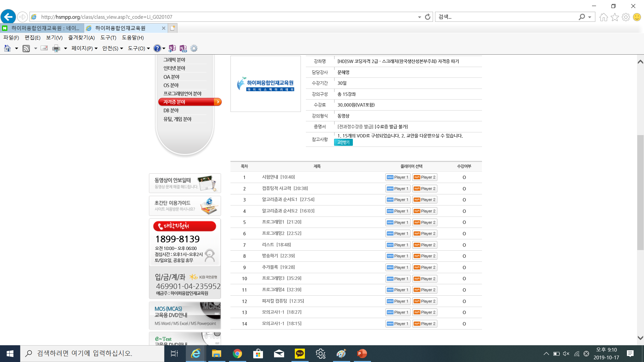Image resolution: width=644 pixels, height=362 pixels.
Task: Click the Home icon in the command bar
Action: tap(7, 48)
